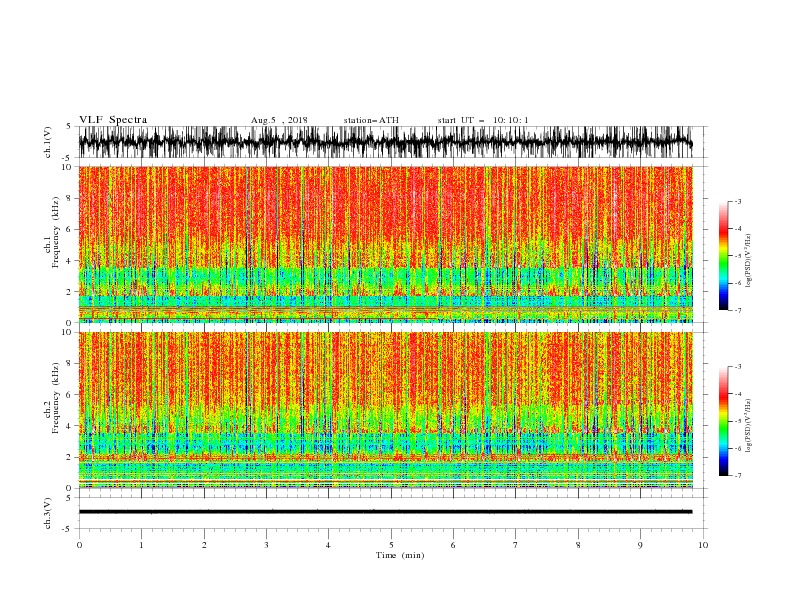Click the "-7" label on ch.2 color bar
The image size is (792, 612).
[x=737, y=475]
